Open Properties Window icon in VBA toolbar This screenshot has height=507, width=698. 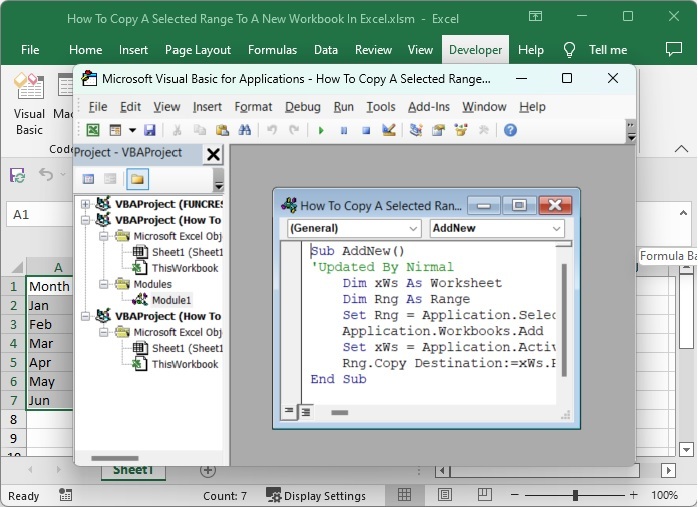[x=438, y=130]
